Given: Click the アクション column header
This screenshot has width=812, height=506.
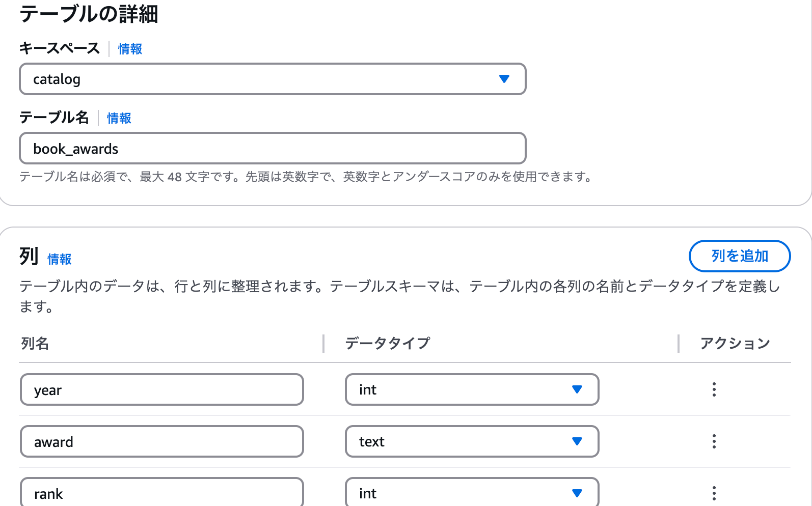Looking at the screenshot, I should [x=735, y=343].
